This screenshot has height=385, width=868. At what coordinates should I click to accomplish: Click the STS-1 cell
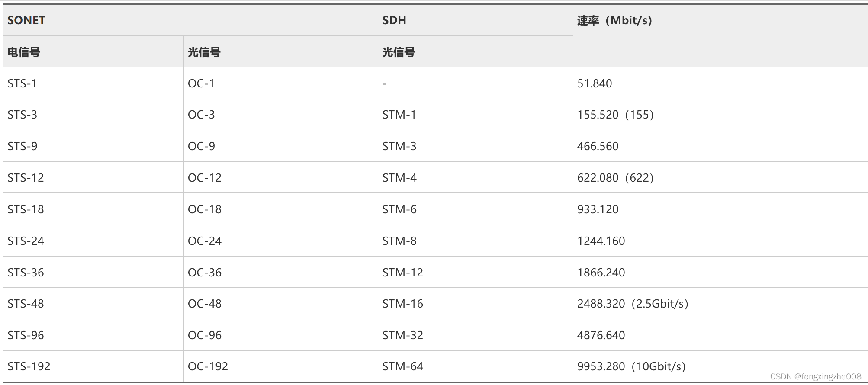(x=22, y=83)
